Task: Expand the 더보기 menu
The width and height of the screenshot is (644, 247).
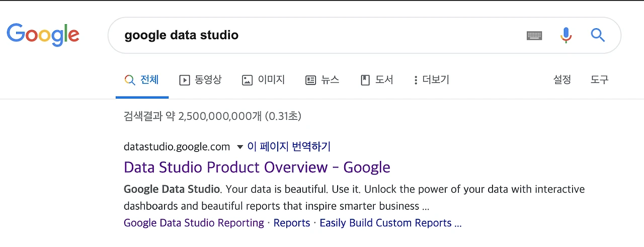Action: point(431,79)
